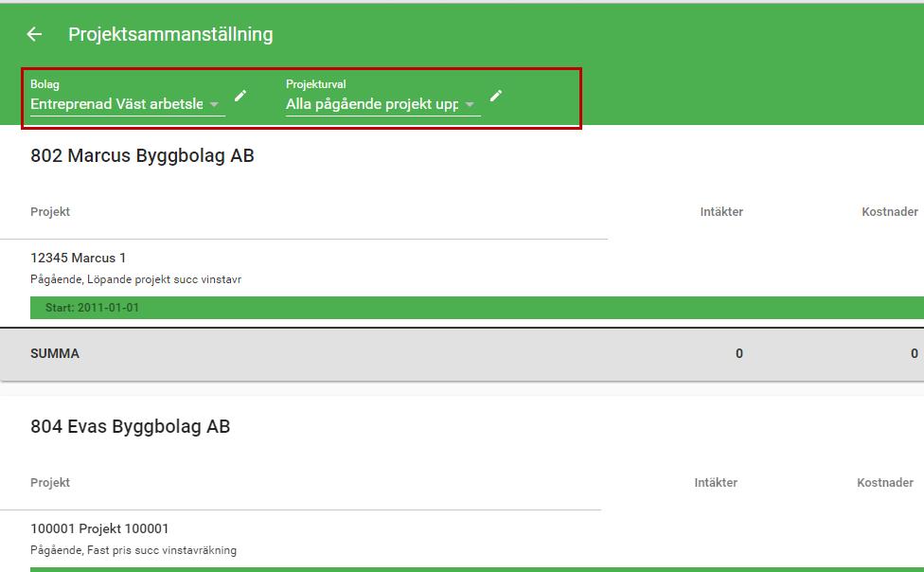This screenshot has width=924, height=572.
Task: Click Pågående, Fast pris succ vinstavräkning text
Action: [x=133, y=550]
